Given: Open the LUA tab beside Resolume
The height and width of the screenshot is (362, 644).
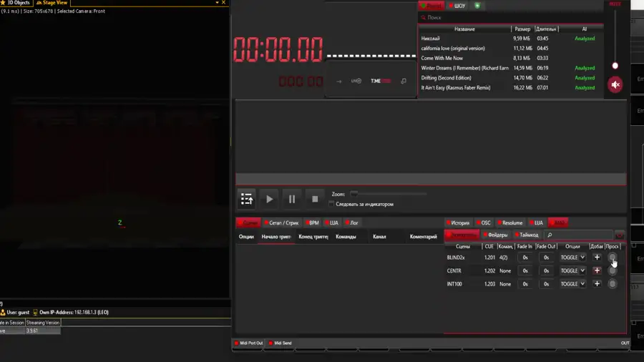Looking at the screenshot, I should point(536,223).
